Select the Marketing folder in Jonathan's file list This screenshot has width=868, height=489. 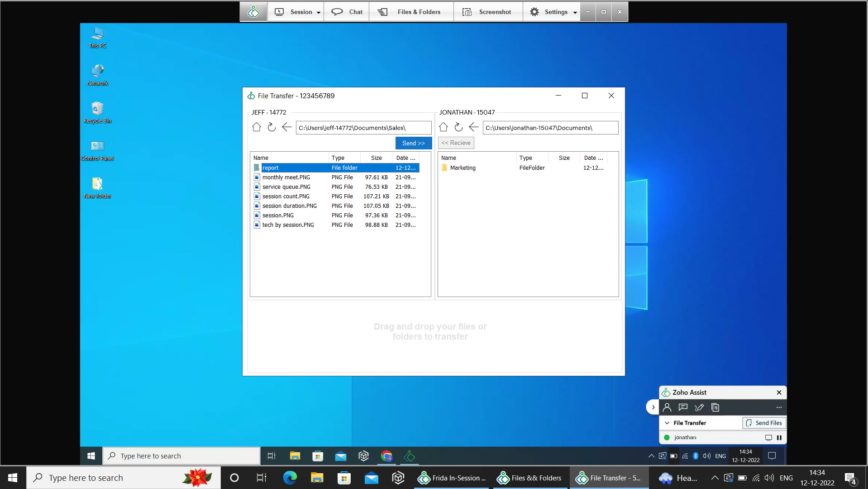coord(463,168)
